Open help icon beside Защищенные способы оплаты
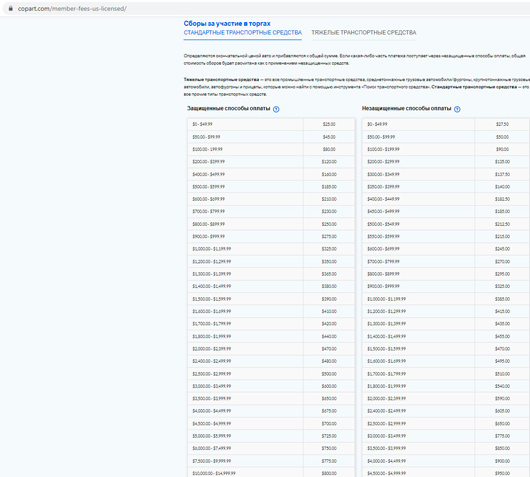 pyautogui.click(x=276, y=109)
